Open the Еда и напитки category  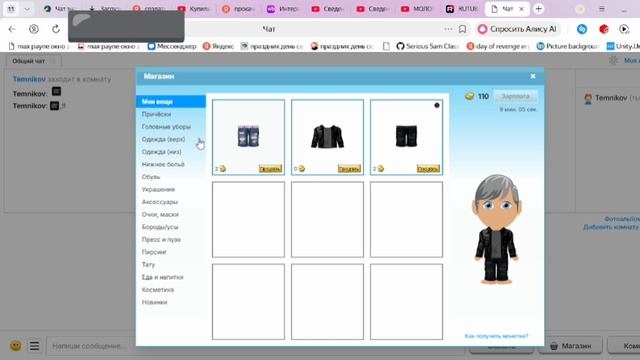tap(162, 278)
